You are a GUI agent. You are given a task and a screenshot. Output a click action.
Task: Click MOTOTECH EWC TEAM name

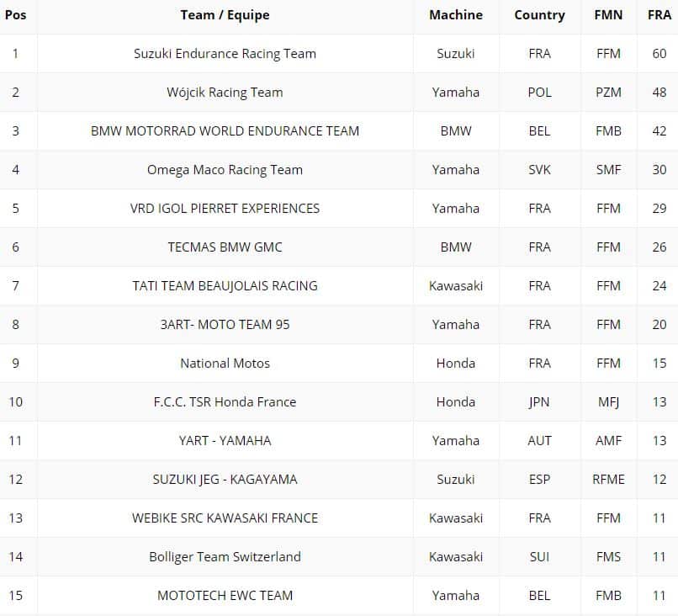coord(225,596)
